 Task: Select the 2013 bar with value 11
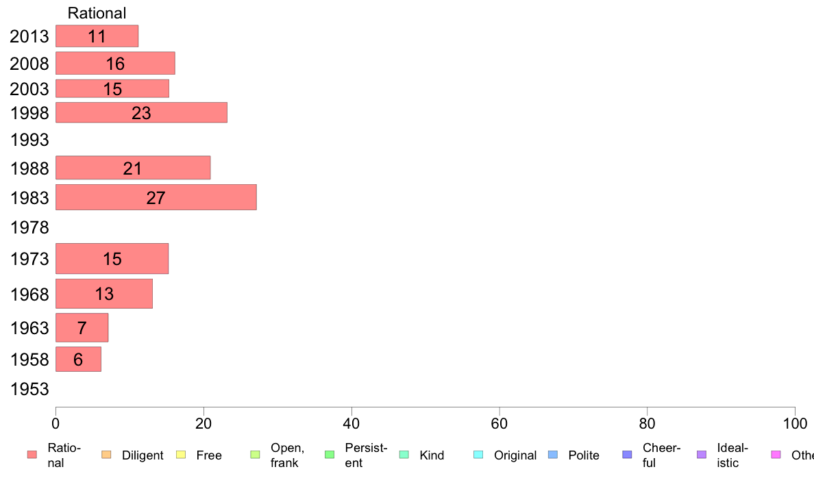coord(97,36)
